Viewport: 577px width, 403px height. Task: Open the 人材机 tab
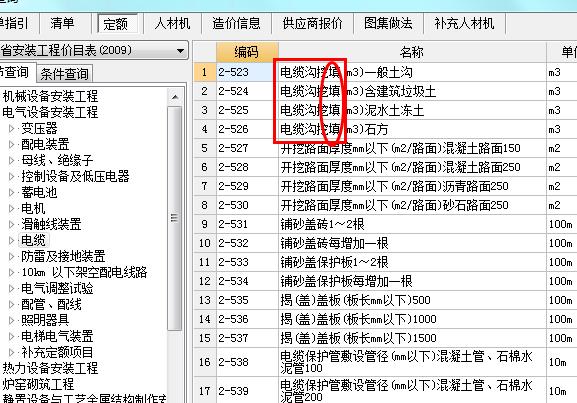(172, 24)
